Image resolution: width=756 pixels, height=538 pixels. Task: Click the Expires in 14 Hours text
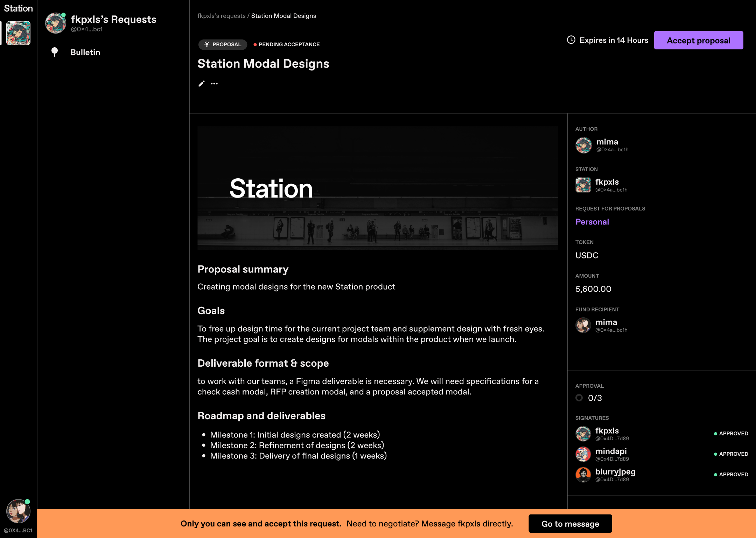pyautogui.click(x=614, y=40)
